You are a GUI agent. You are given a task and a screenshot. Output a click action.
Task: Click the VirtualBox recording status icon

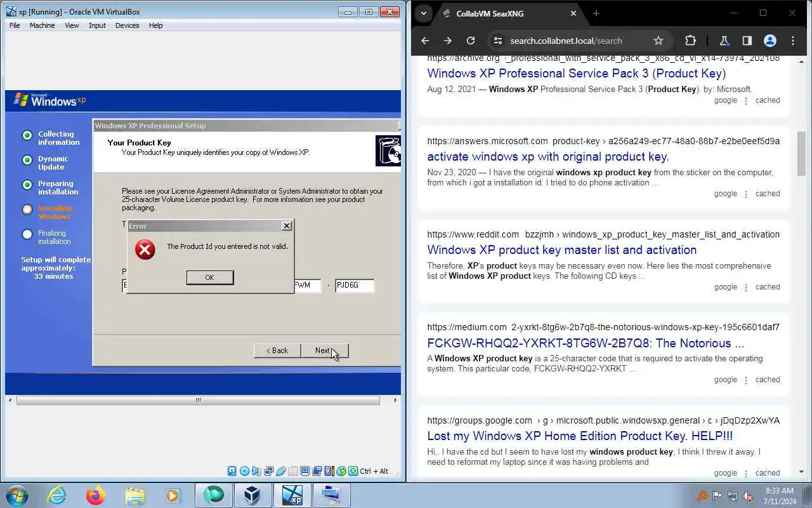click(x=317, y=471)
